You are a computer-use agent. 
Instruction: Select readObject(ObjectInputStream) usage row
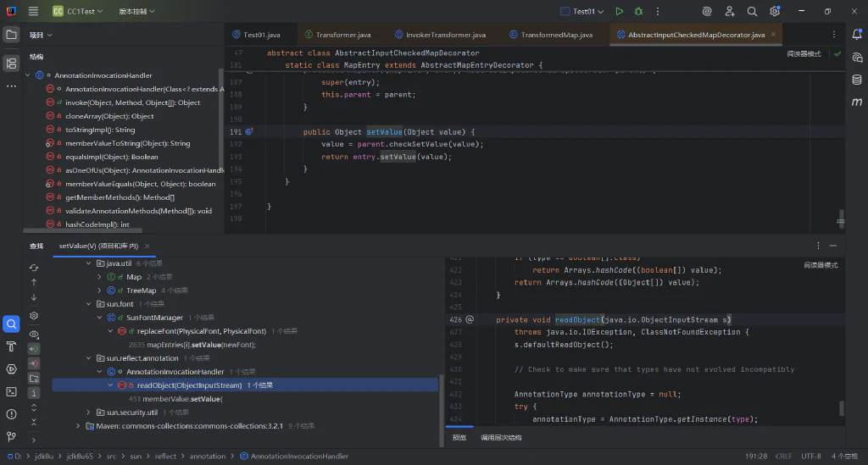click(245, 385)
